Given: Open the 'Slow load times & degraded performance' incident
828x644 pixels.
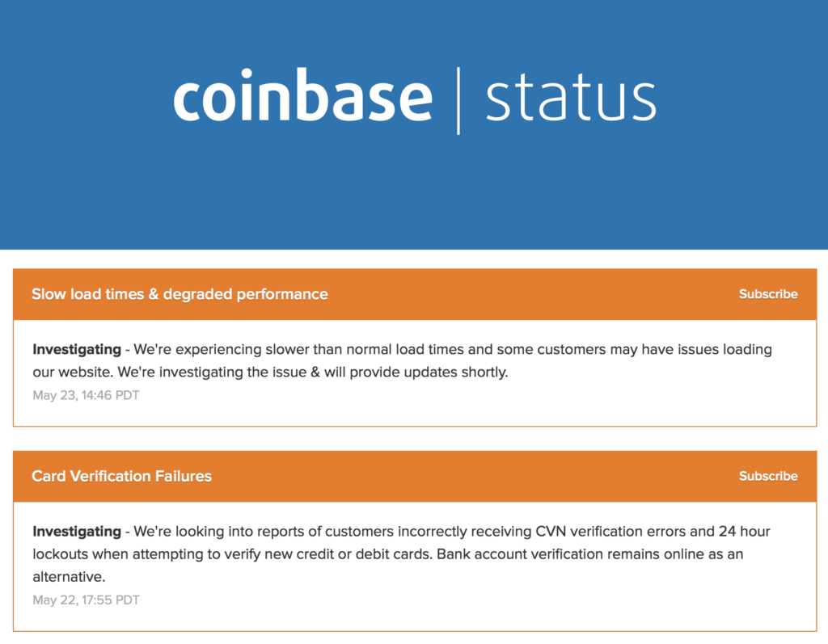Looking at the screenshot, I should 180,294.
